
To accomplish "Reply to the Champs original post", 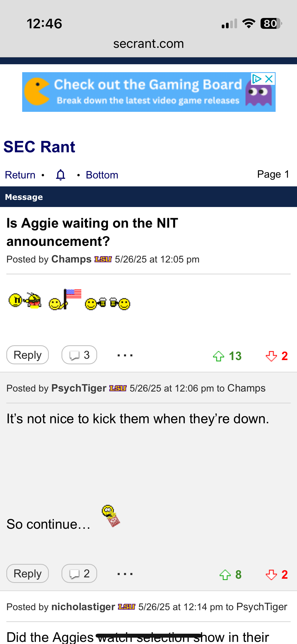I will 27,355.
